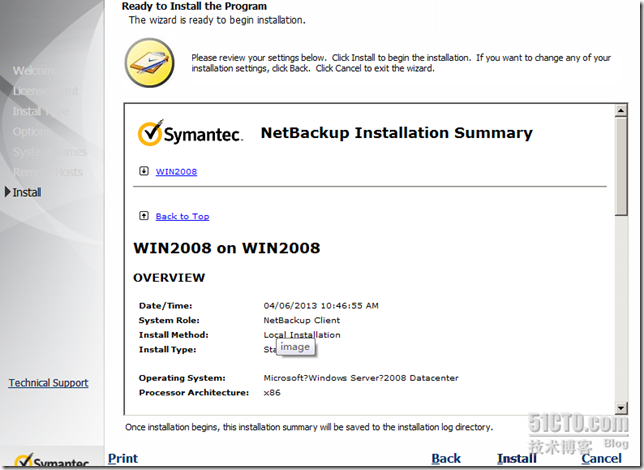This screenshot has width=644, height=470.
Task: Click the Cancel button
Action: coord(601,458)
